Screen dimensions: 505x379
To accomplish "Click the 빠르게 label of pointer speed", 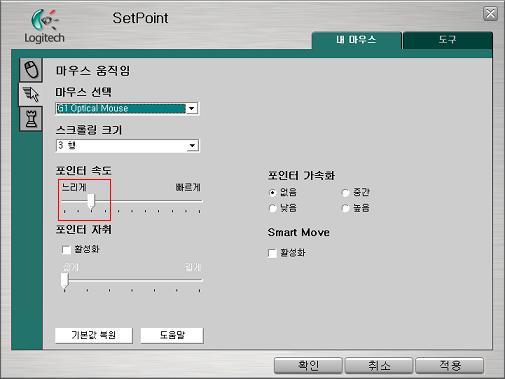I will click(x=188, y=187).
